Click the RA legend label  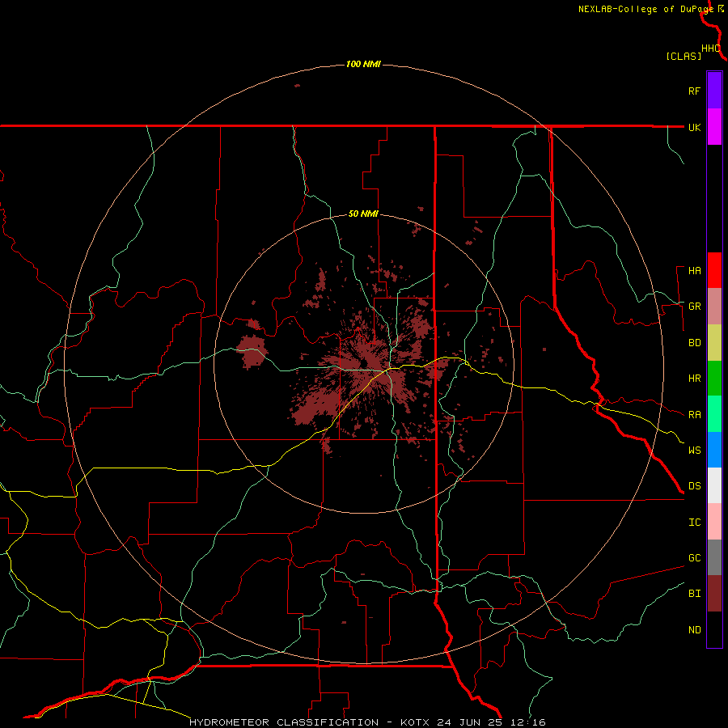click(x=694, y=415)
